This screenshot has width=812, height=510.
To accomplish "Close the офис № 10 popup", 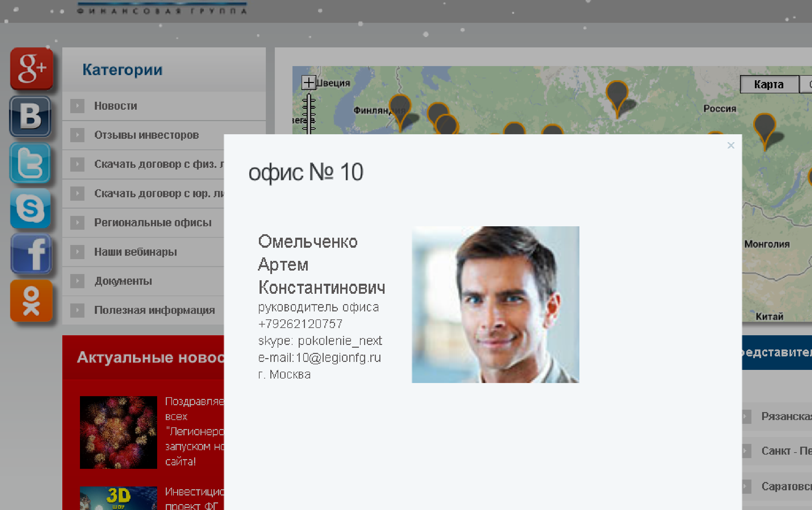I will coord(731,145).
